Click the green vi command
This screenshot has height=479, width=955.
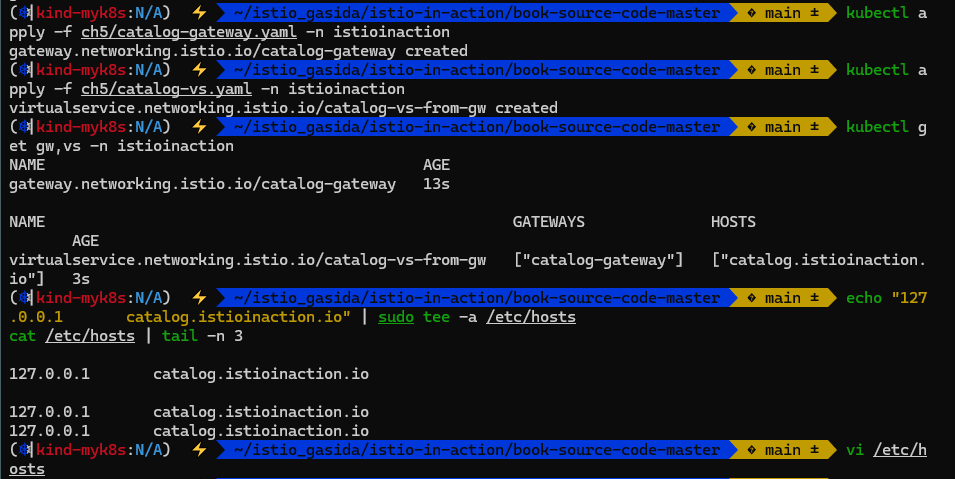pos(855,450)
